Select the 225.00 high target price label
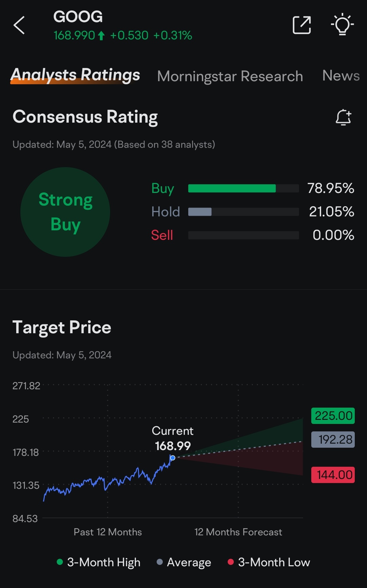Screen dimensions: 367x588 pos(333,416)
